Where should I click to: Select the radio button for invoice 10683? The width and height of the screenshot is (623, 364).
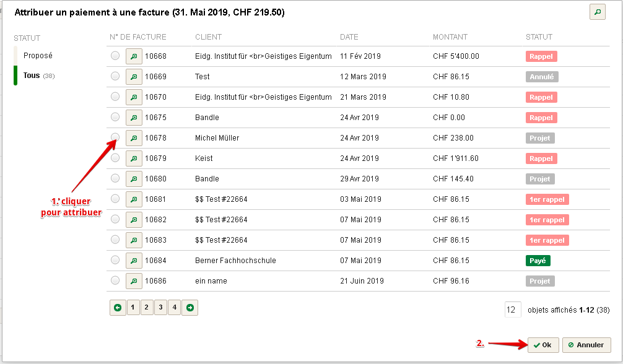115,239
